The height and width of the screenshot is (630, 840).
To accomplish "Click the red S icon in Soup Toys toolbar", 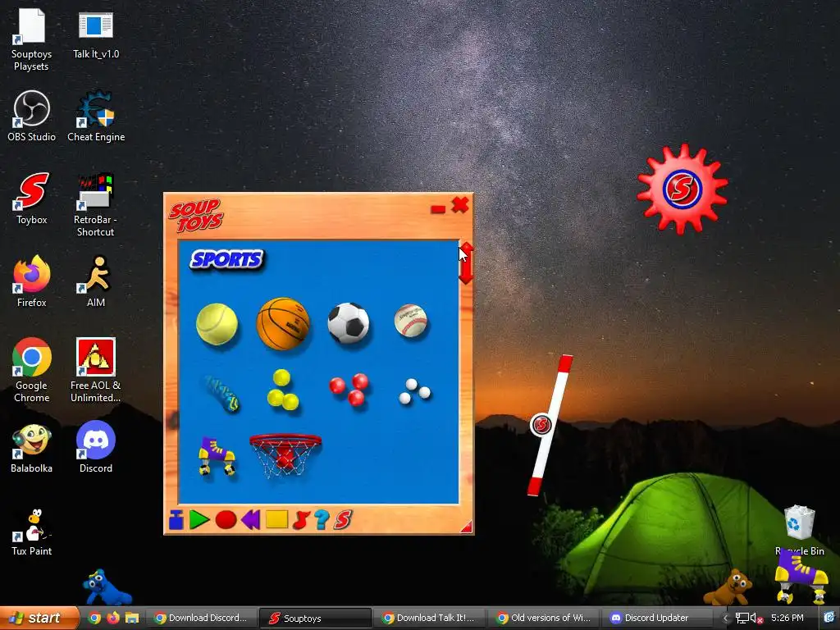I will [343, 519].
